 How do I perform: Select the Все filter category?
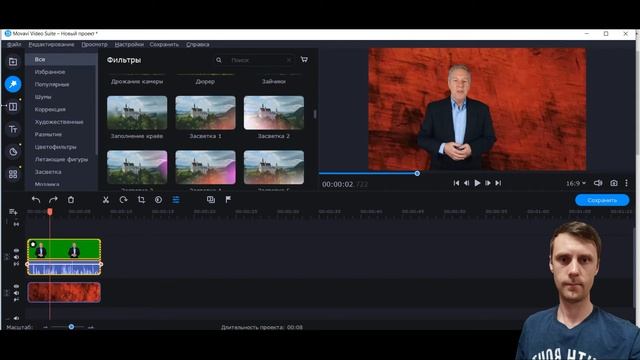click(61, 59)
